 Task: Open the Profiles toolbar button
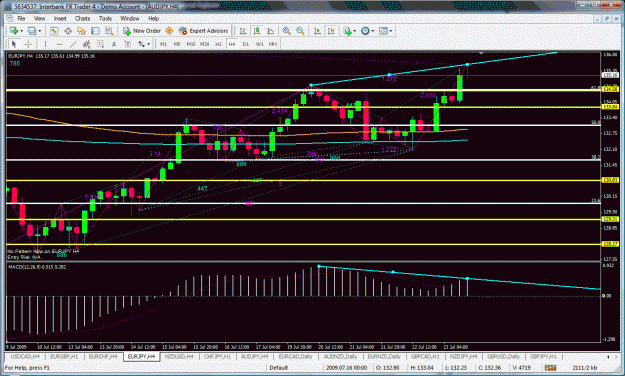pos(31,31)
